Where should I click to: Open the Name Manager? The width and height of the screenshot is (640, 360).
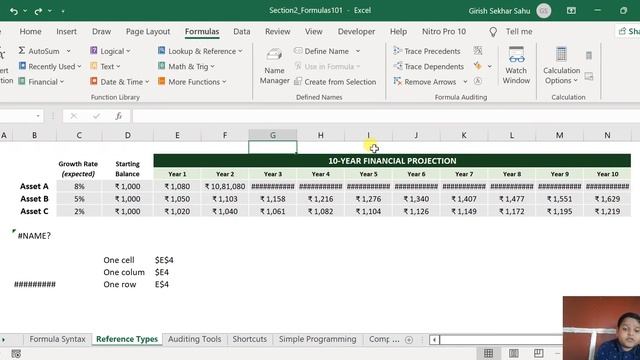pyautogui.click(x=274, y=67)
